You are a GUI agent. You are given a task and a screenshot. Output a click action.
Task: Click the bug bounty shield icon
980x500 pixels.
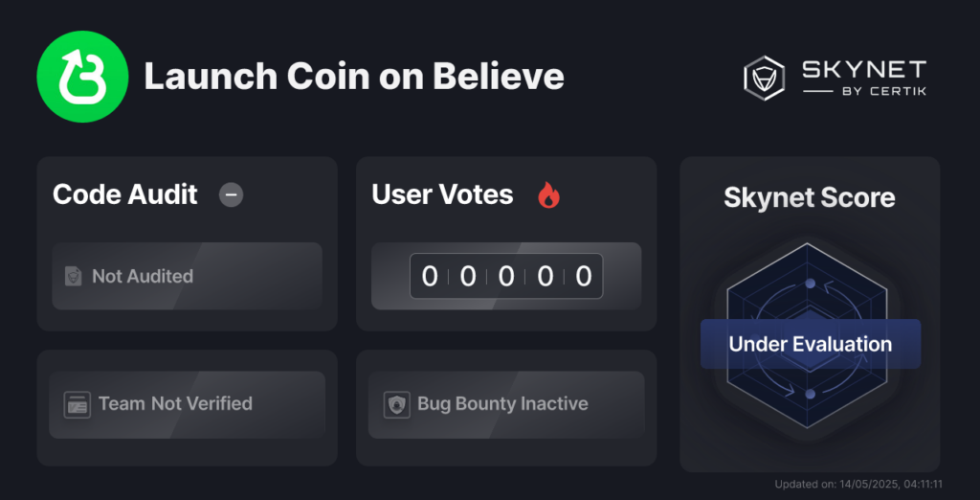click(396, 404)
